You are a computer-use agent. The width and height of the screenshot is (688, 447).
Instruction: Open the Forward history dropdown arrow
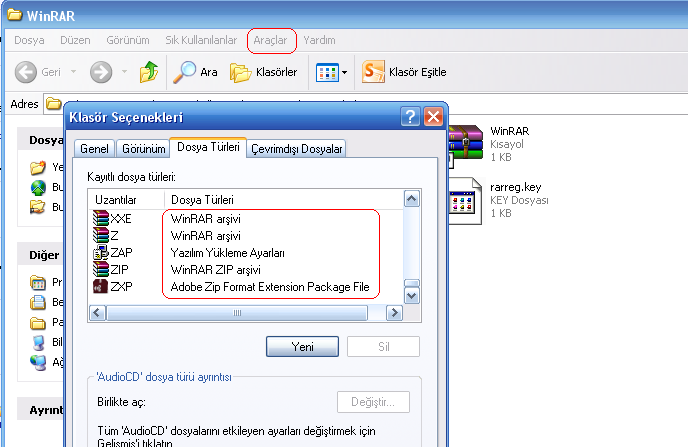tap(125, 72)
